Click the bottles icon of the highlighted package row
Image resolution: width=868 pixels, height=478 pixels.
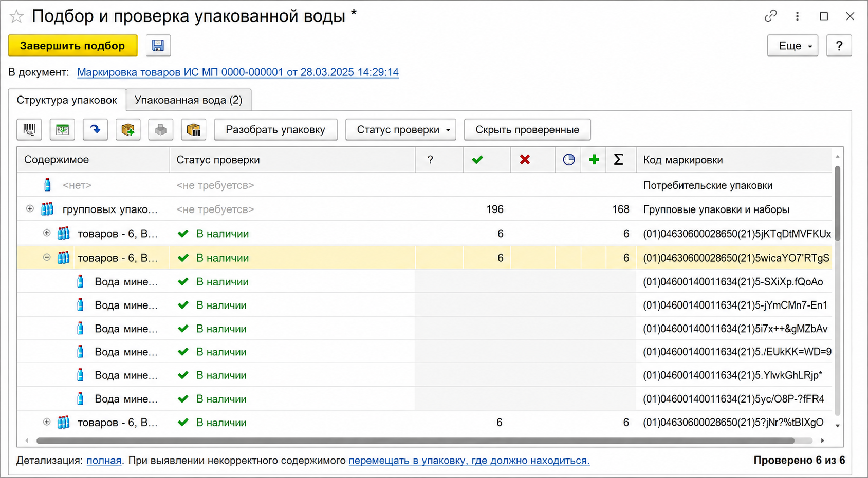pyautogui.click(x=63, y=258)
